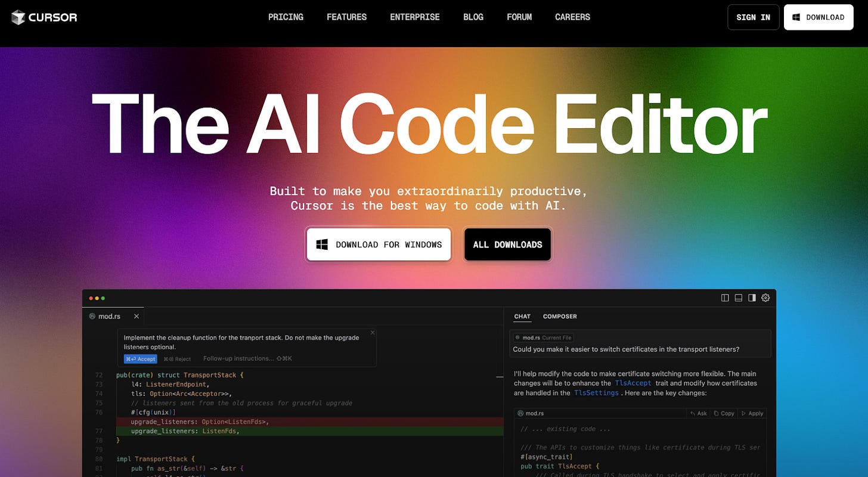Viewport: 868px width, 477px height.
Task: Click the chat question about switching certificates
Action: [x=627, y=349]
